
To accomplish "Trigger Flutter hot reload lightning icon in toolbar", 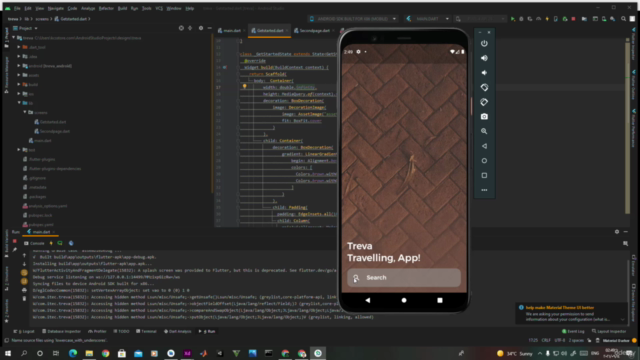I will pos(547,19).
